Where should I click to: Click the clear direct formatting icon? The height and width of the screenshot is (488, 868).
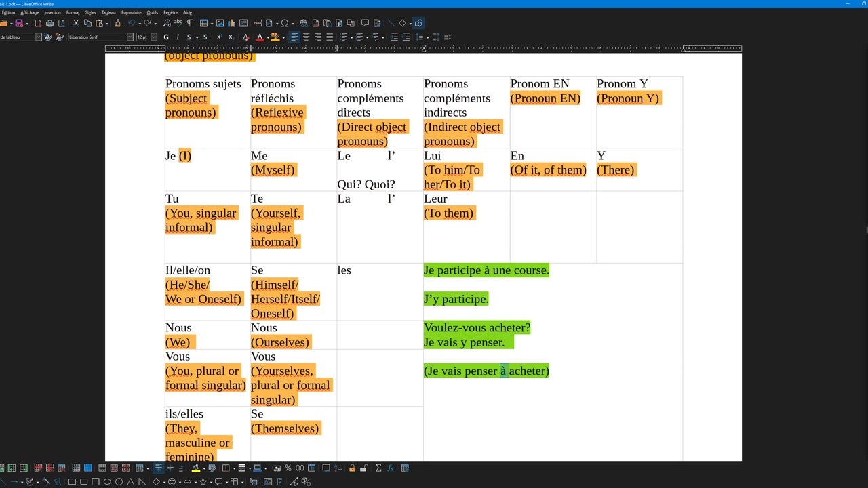245,37
